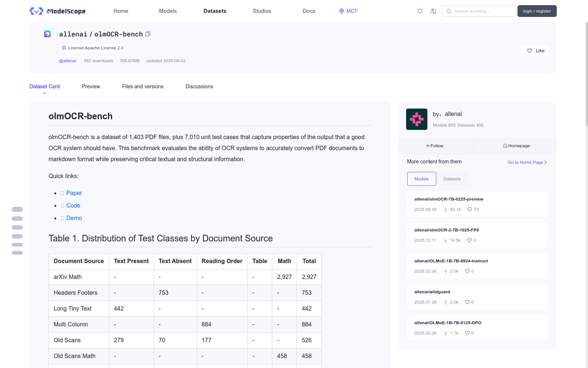The width and height of the screenshot is (588, 368).
Task: Open the Discussions tab
Action: (199, 86)
